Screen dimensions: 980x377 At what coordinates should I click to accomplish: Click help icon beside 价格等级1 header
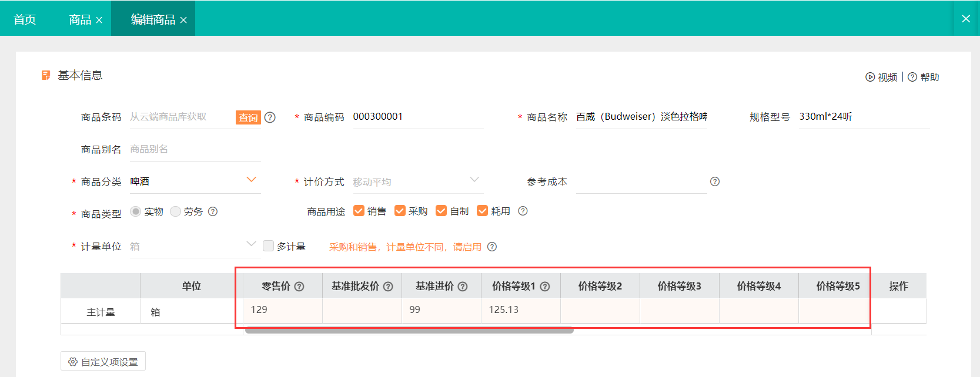click(x=545, y=287)
